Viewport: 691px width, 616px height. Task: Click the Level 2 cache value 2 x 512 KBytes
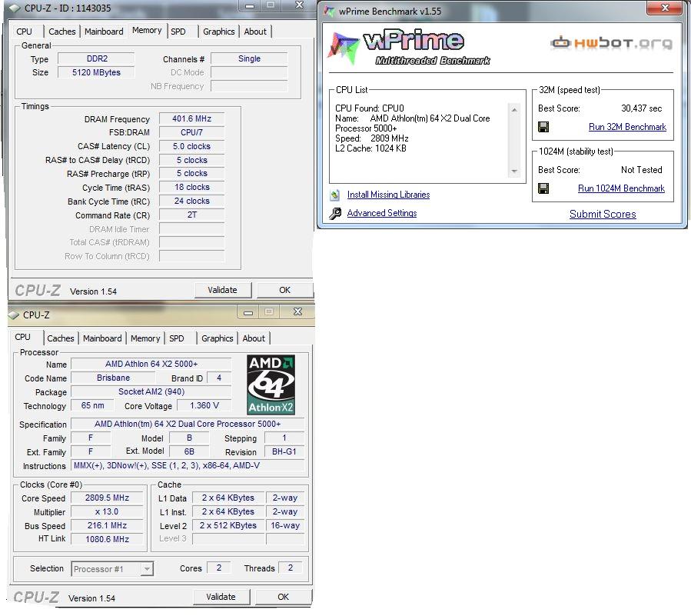pos(228,526)
